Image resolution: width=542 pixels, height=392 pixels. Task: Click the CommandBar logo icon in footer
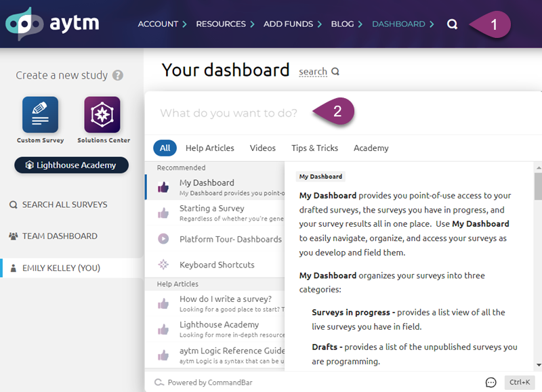click(159, 383)
